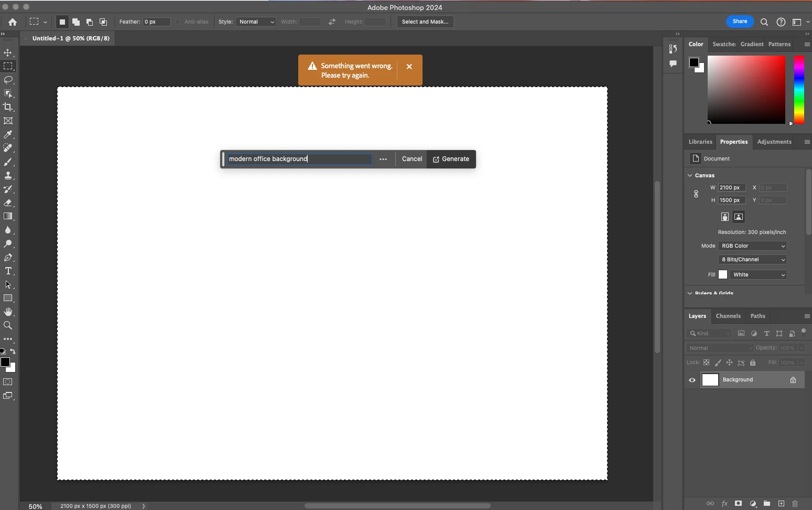This screenshot has width=812, height=510.
Task: Select Add to selection mode
Action: [x=76, y=22]
